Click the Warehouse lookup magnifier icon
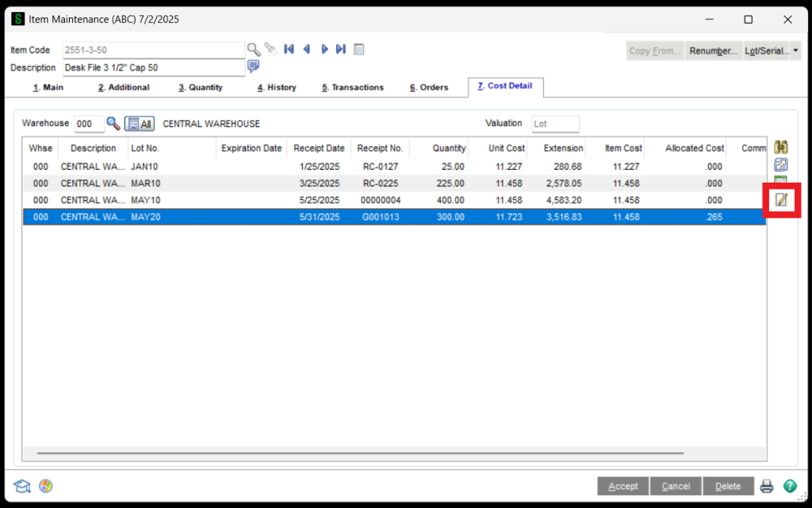The image size is (812, 508). point(113,123)
